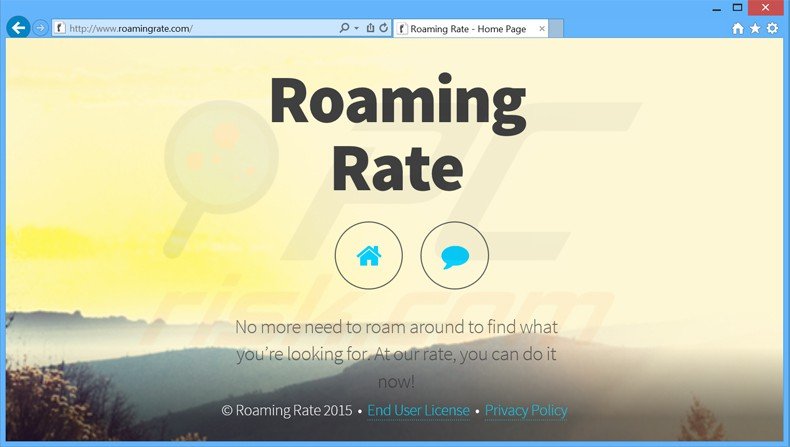Viewport: 790px width, 447px height.
Task: Click the compatibility view icon in address bar
Action: pos(371,29)
